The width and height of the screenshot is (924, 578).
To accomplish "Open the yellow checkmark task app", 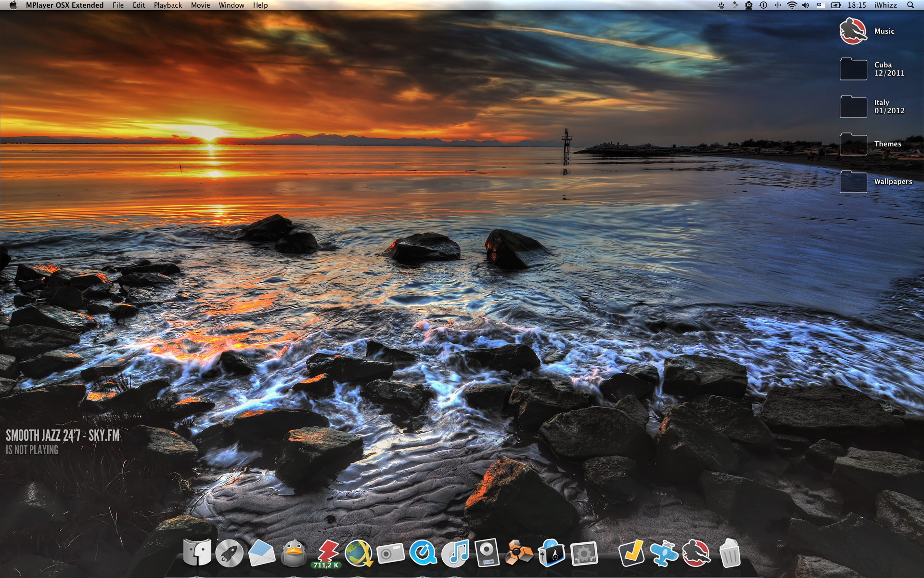I will pos(632,553).
